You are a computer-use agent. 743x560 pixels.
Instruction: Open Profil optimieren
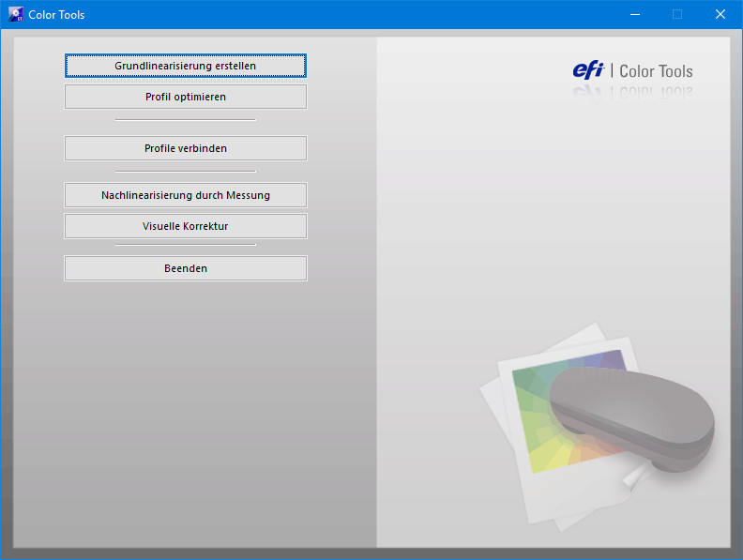coord(185,97)
